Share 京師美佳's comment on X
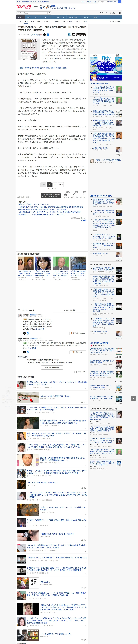Image resolution: width=138 pixels, height=644 pixels. (x=25, y=333)
